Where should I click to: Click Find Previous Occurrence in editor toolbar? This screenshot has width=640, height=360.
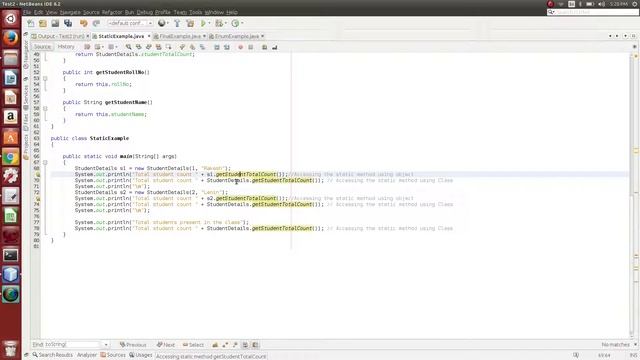[x=139, y=47]
